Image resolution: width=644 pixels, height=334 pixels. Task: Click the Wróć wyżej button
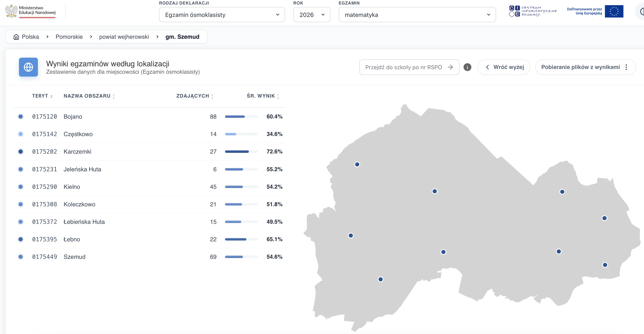504,67
